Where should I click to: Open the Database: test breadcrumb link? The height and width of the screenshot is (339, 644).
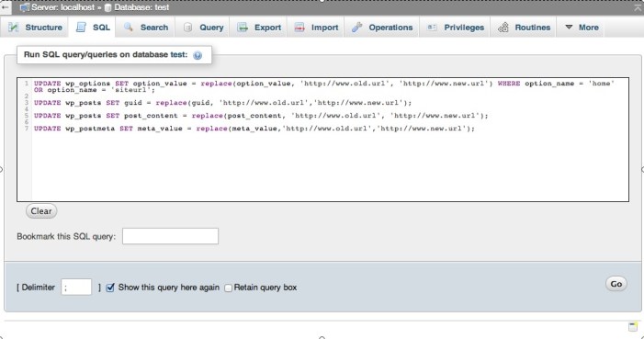coord(141,7)
